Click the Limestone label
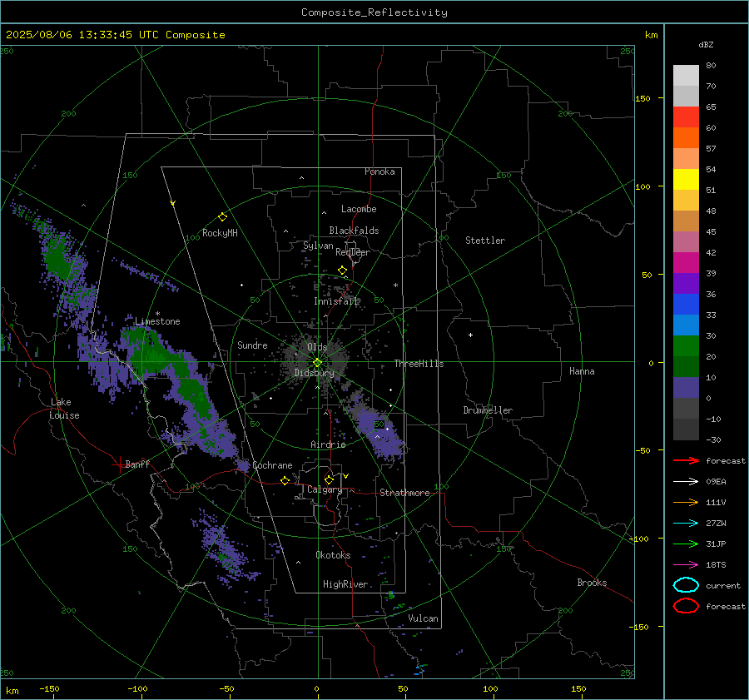 [157, 321]
